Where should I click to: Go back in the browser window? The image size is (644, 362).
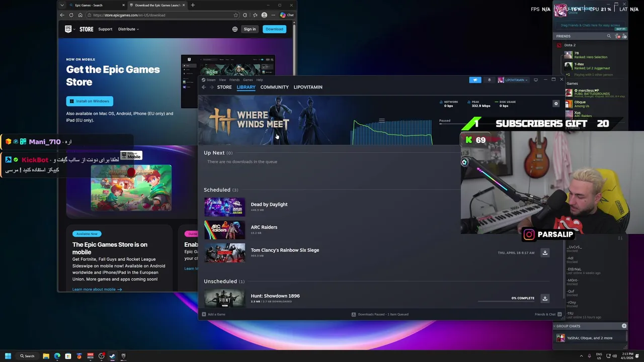pyautogui.click(x=62, y=15)
